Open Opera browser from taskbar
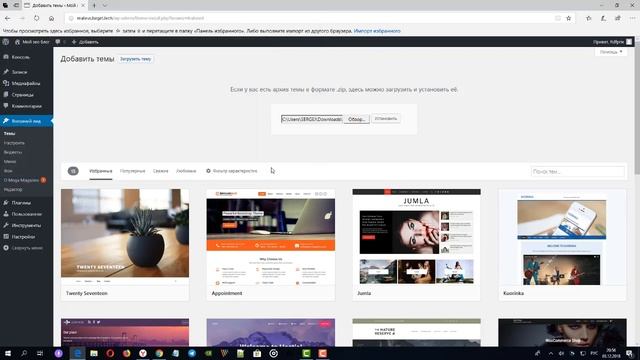 coord(110,353)
